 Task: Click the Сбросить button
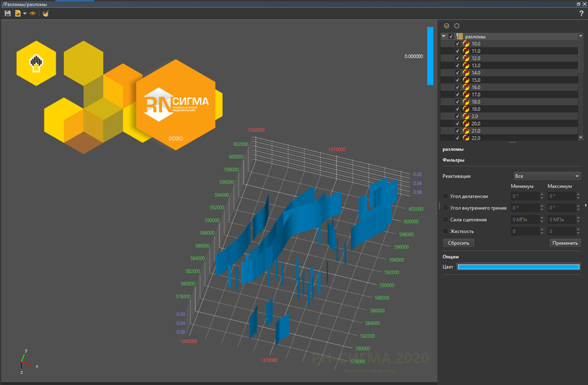point(459,243)
